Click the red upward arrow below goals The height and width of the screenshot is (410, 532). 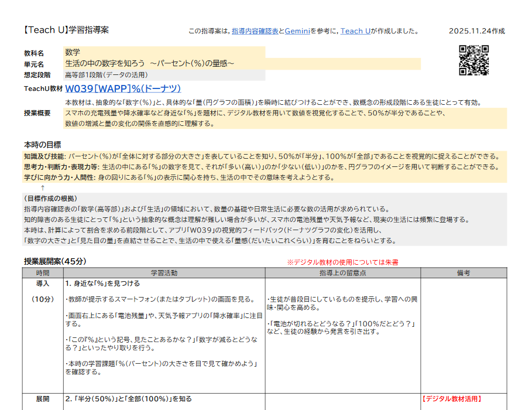pyautogui.click(x=43, y=188)
